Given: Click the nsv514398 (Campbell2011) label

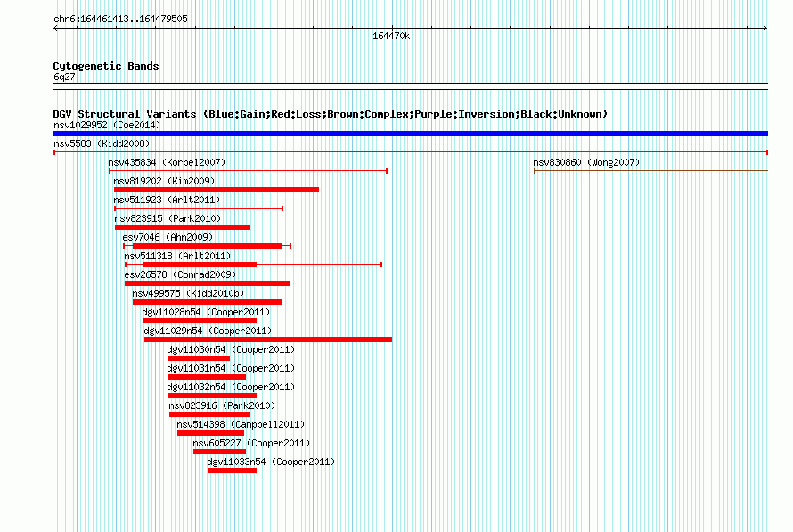Looking at the screenshot, I should click(241, 424).
